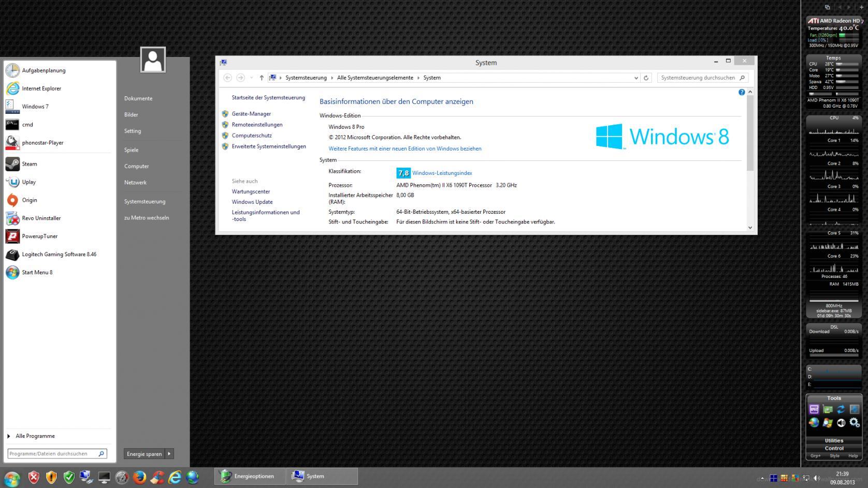
Task: Open Systemsteuerung from the start menu
Action: click(144, 201)
